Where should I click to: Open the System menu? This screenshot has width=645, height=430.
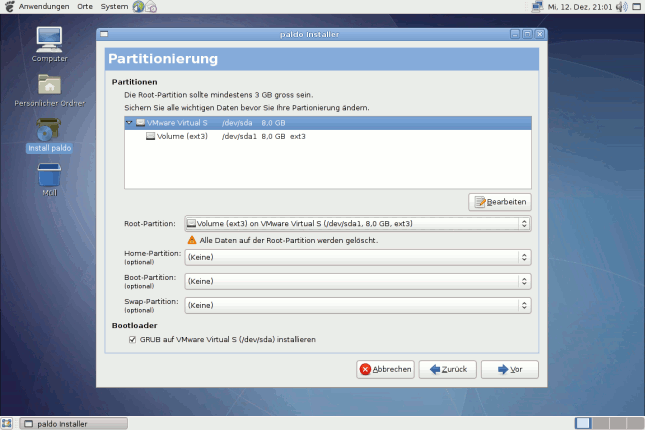click(114, 7)
